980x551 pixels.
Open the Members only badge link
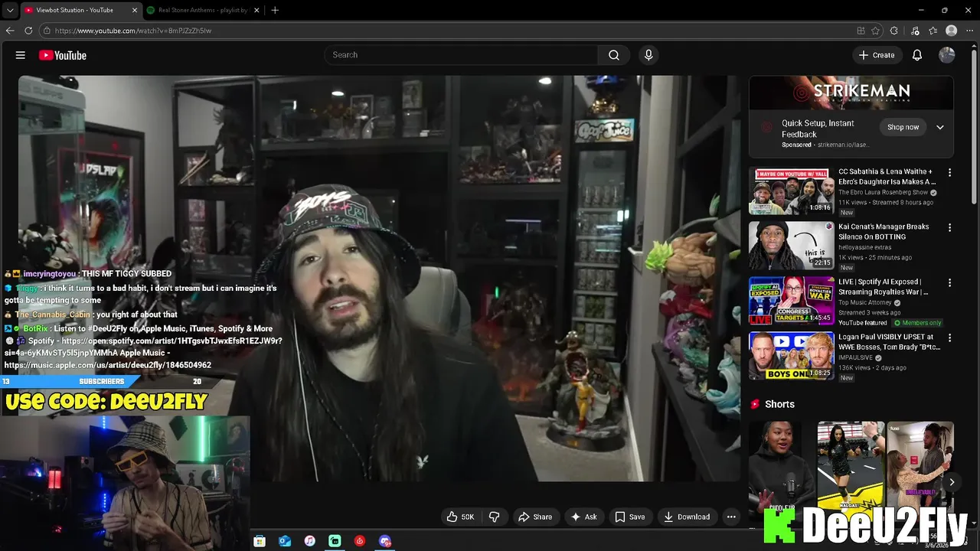pos(918,323)
